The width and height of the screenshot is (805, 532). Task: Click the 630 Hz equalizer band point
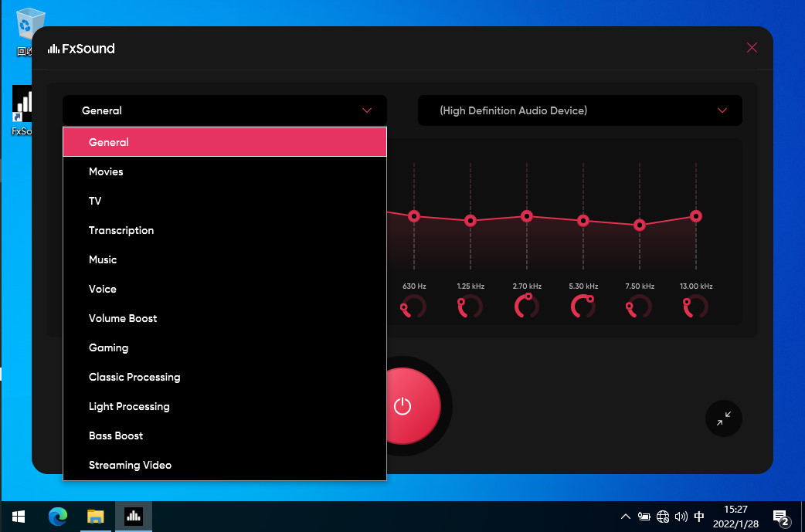click(414, 216)
